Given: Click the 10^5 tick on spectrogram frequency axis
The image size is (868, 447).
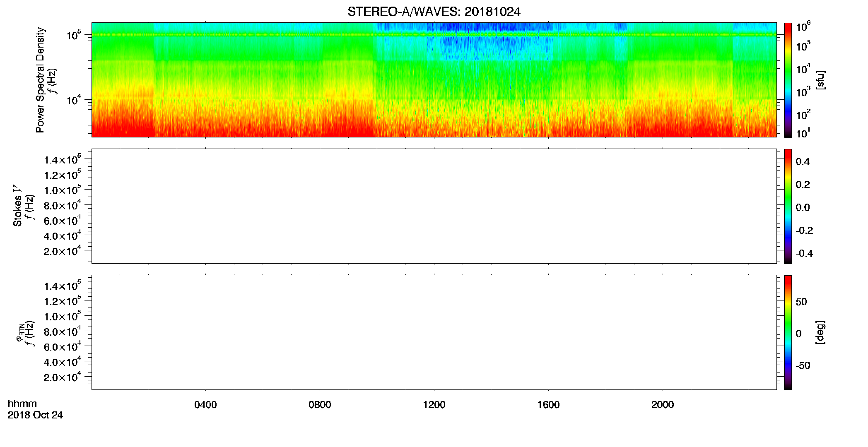Looking at the screenshot, I should [73, 35].
